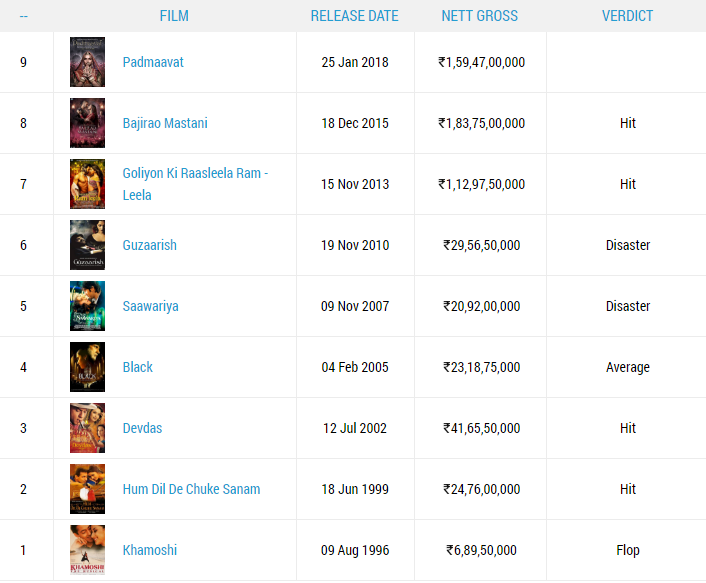Click the Saawariya poster image
This screenshot has height=583, width=706.
click(x=87, y=306)
